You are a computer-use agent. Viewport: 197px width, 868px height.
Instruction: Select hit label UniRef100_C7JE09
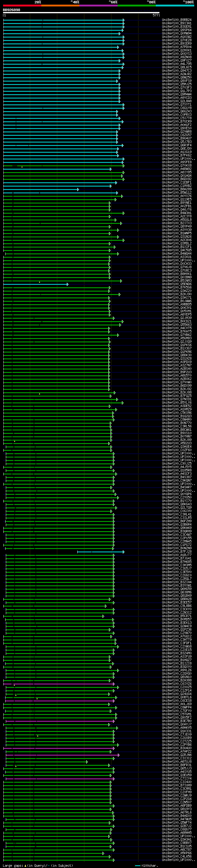pyautogui.click(x=177, y=735)
